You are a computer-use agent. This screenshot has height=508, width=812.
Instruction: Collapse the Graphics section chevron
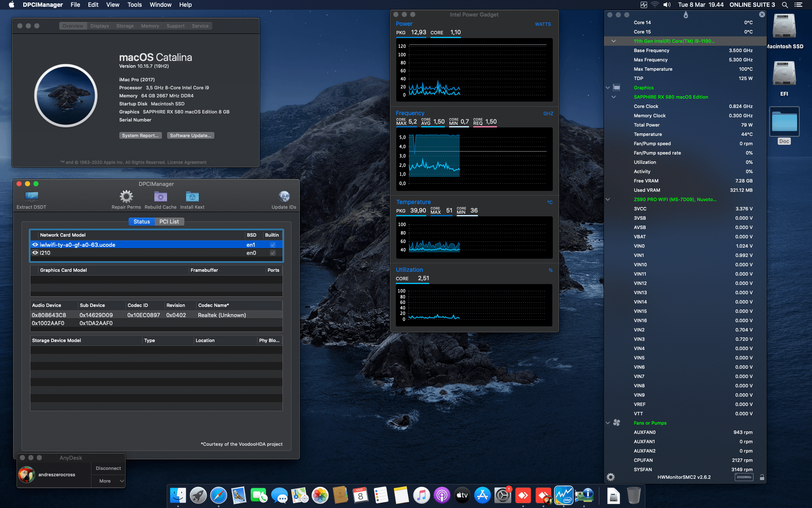608,88
